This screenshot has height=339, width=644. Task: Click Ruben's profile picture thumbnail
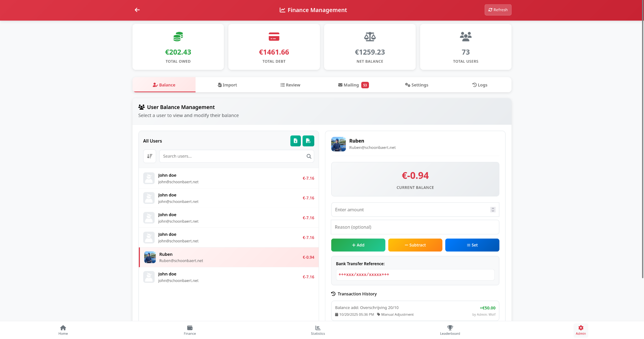338,144
